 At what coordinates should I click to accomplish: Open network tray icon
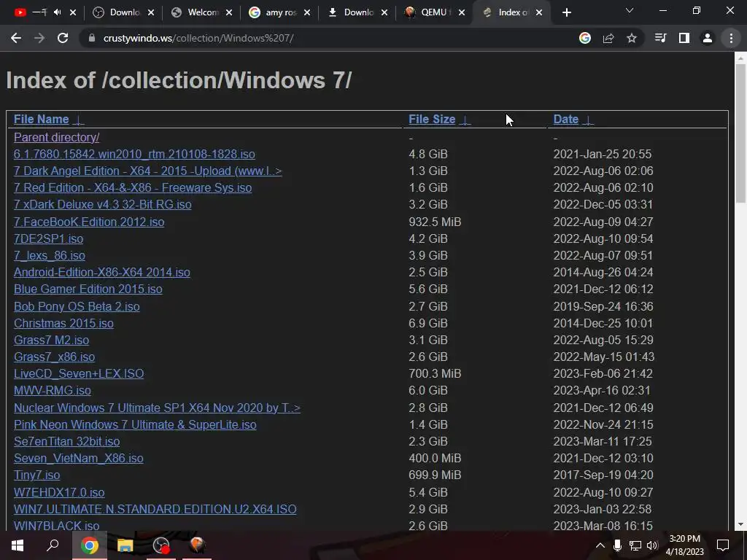point(635,545)
